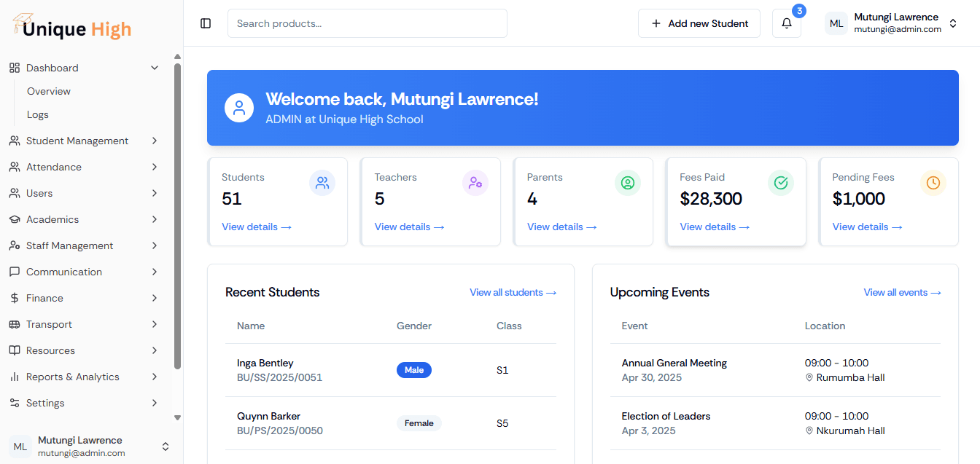Click the Resources book icon
Viewport: 980px width, 464px height.
point(15,350)
